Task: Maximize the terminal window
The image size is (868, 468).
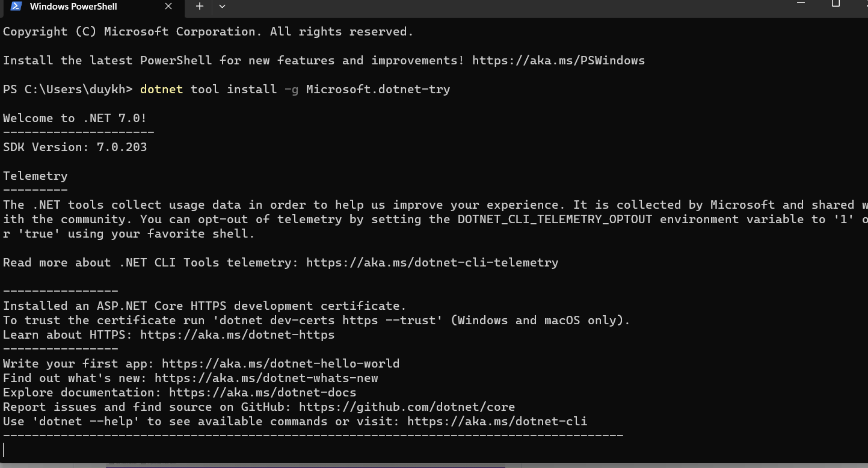Action: 835,4
